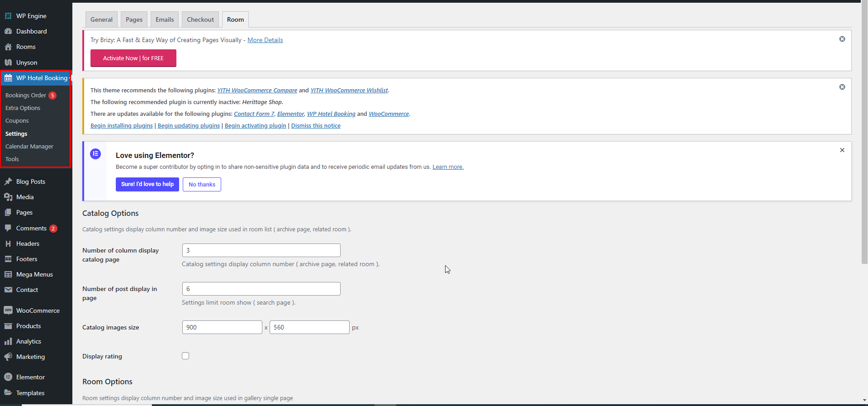Click Begin installing plugins link

122,125
